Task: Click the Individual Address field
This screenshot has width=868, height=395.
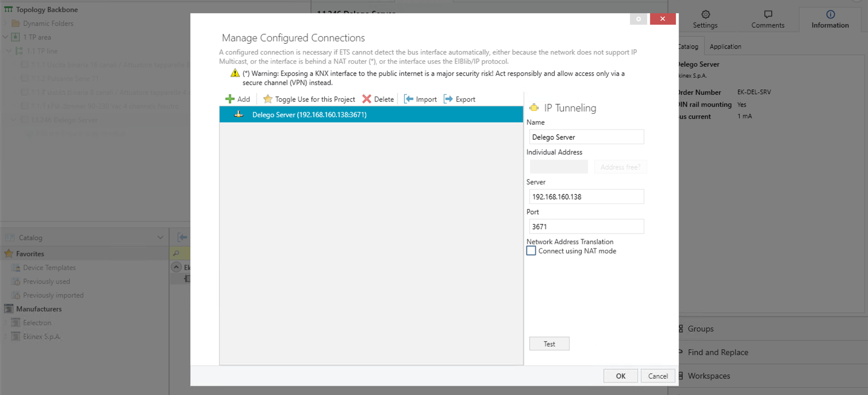Action: pyautogui.click(x=559, y=167)
